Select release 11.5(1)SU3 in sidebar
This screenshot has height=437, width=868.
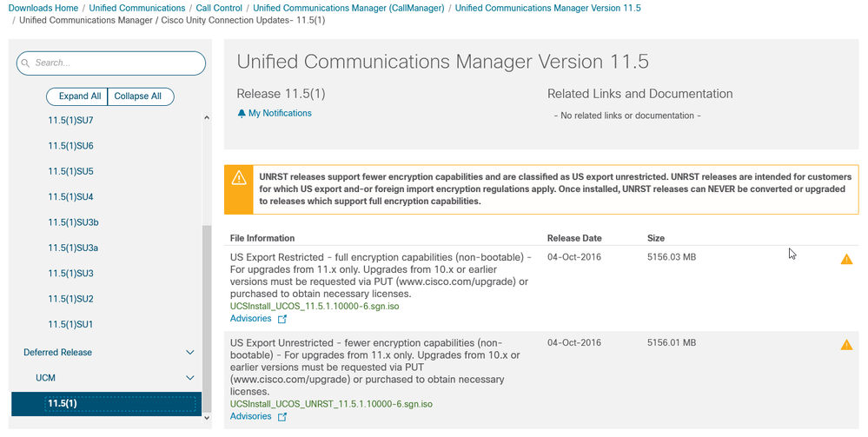point(71,273)
